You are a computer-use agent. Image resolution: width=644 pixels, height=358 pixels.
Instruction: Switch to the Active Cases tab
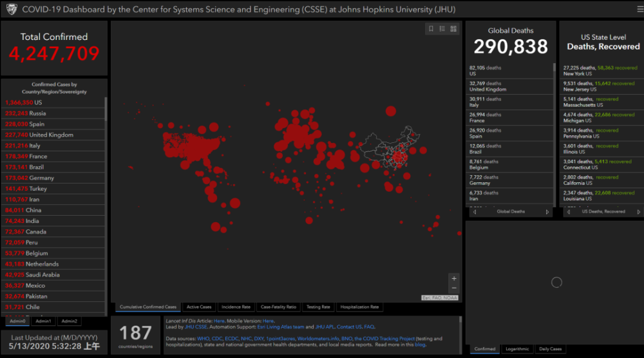point(199,307)
